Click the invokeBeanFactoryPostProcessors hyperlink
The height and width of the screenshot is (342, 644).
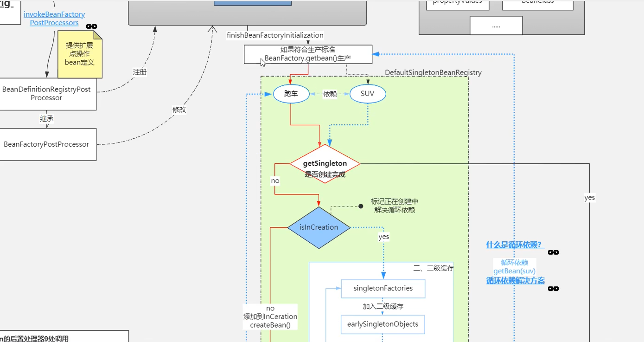click(x=54, y=18)
